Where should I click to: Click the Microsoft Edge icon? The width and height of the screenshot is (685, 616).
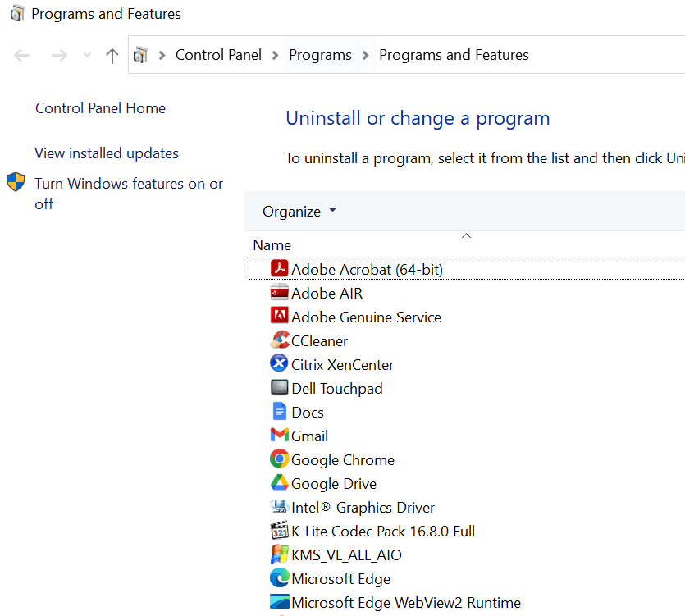tap(279, 578)
